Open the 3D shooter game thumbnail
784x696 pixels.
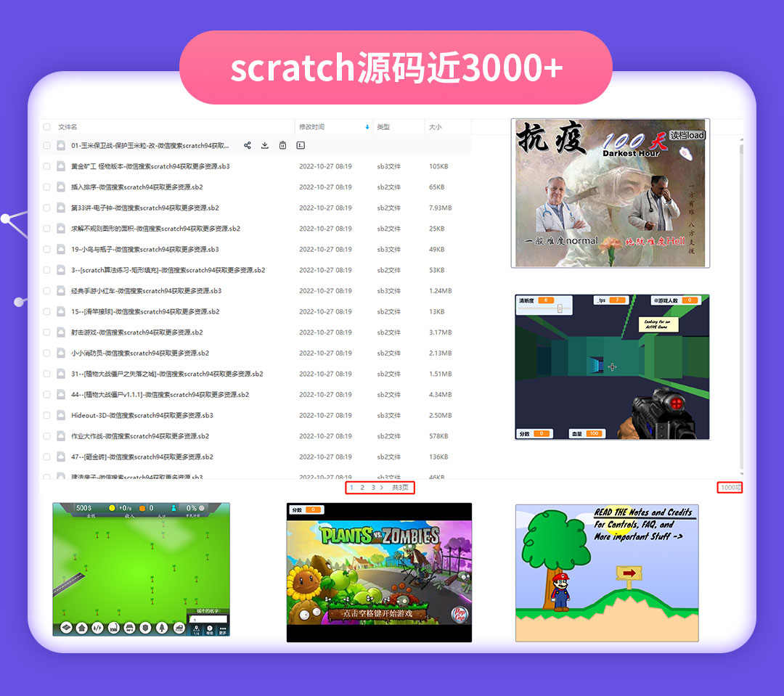click(x=612, y=367)
